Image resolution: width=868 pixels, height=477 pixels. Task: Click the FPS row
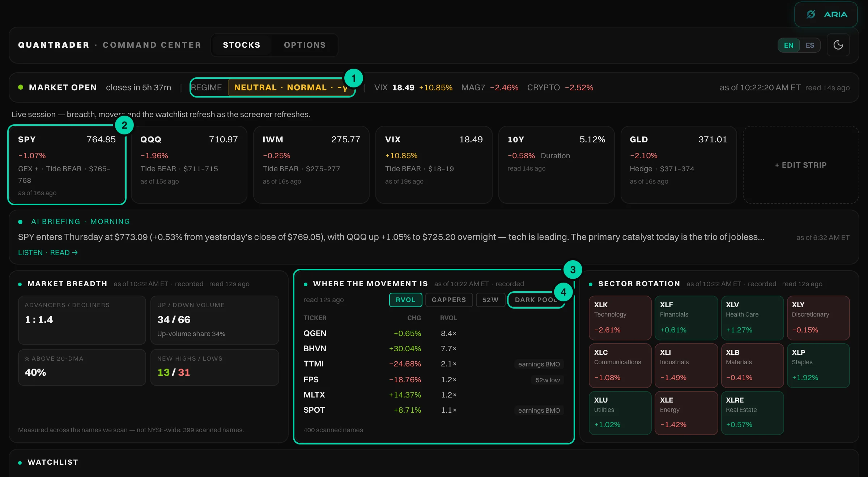coord(434,380)
